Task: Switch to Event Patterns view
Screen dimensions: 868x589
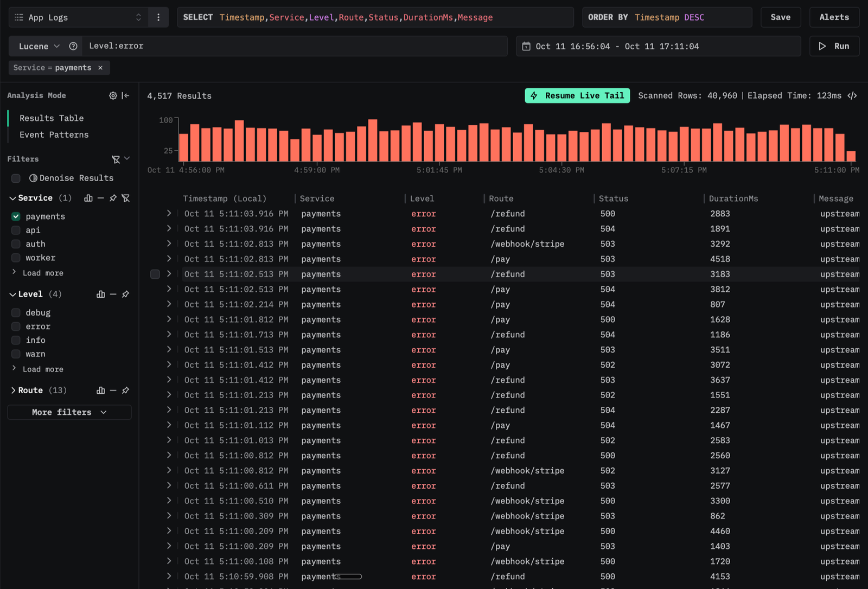Action: point(54,135)
